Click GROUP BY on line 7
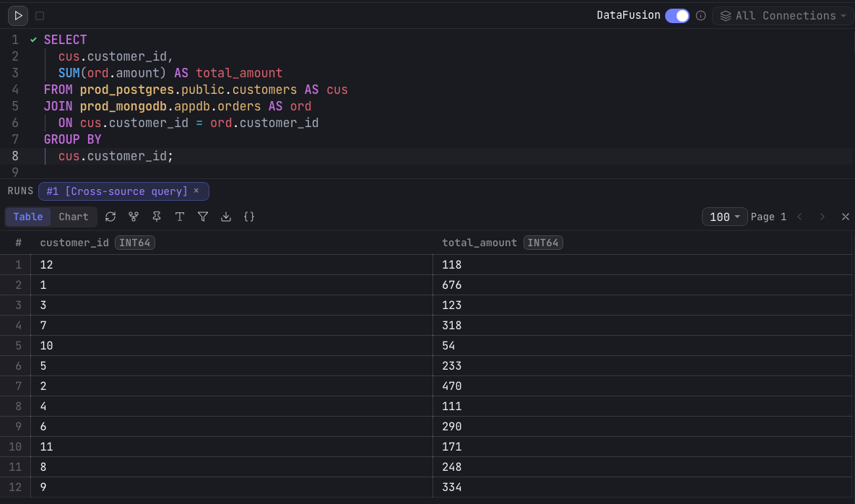Image resolution: width=855 pixels, height=504 pixels. click(72, 139)
